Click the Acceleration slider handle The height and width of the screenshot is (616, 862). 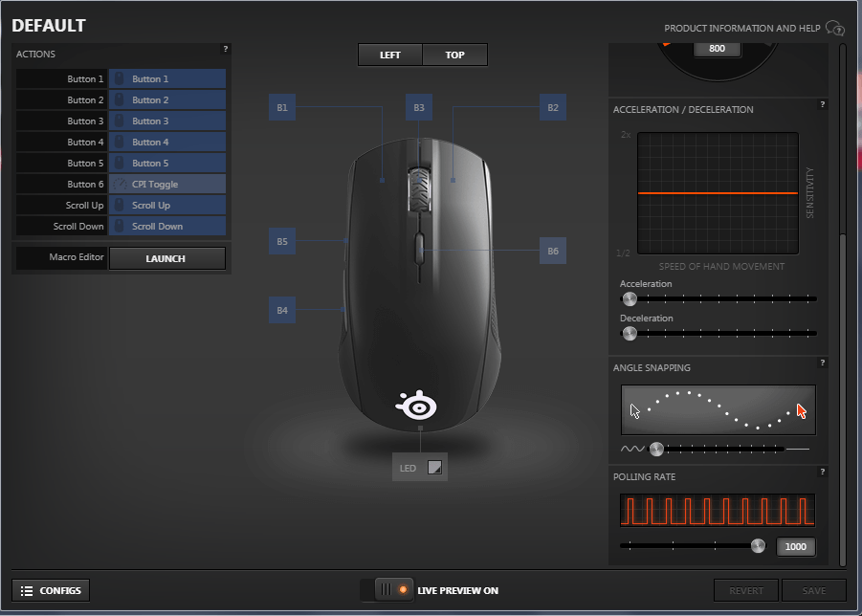(630, 299)
